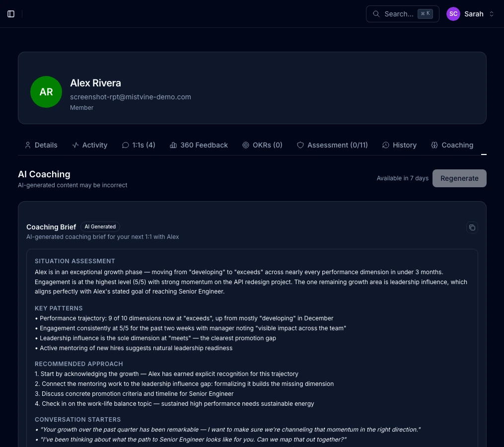The height and width of the screenshot is (447, 504).
Task: Click the bar chart icon for 360 Feedback
Action: pos(173,145)
